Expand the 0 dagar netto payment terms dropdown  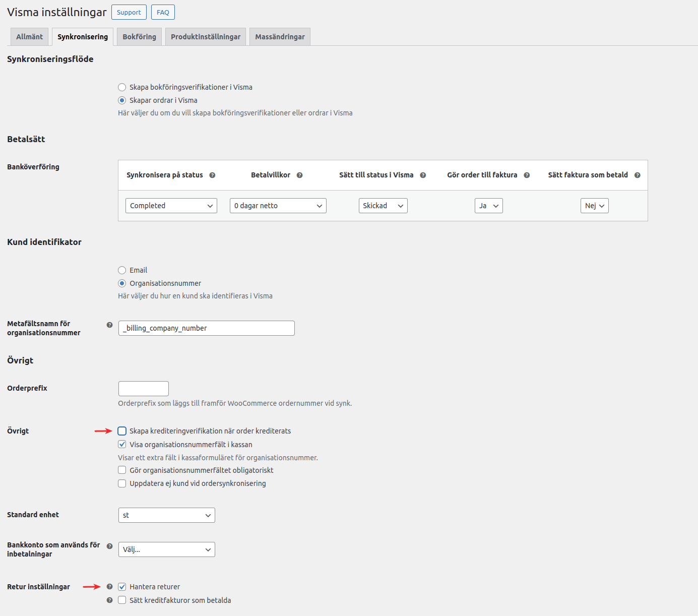tap(278, 206)
